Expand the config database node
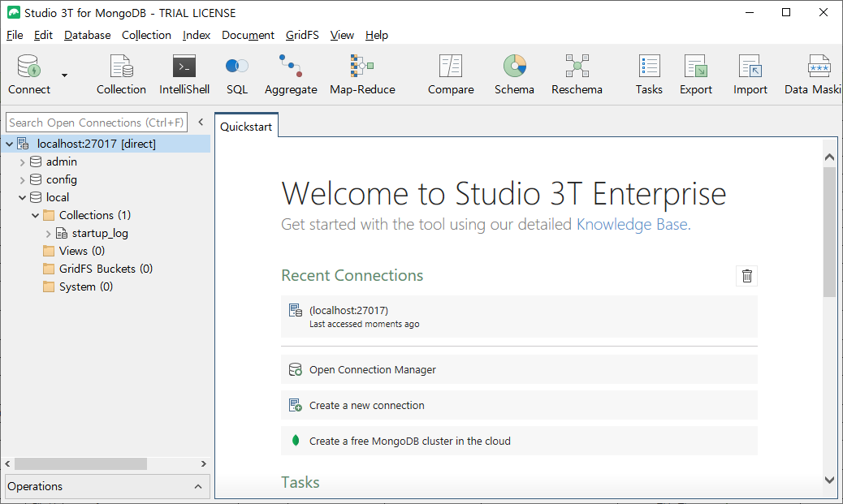 22,180
